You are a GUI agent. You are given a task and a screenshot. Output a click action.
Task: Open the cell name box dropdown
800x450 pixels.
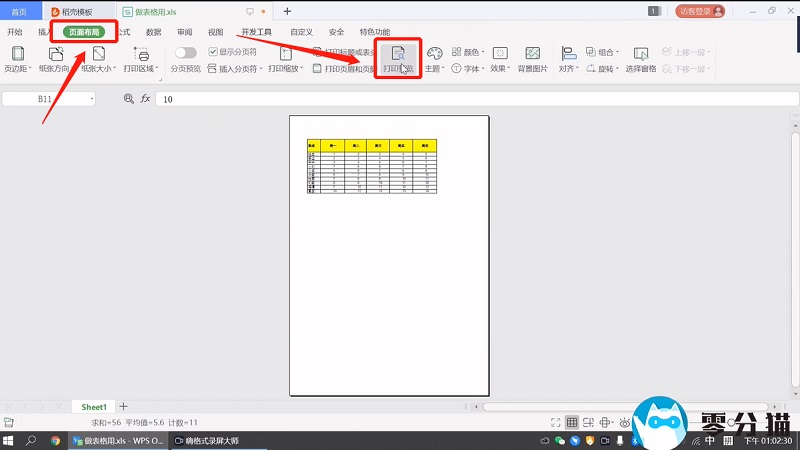coord(92,99)
